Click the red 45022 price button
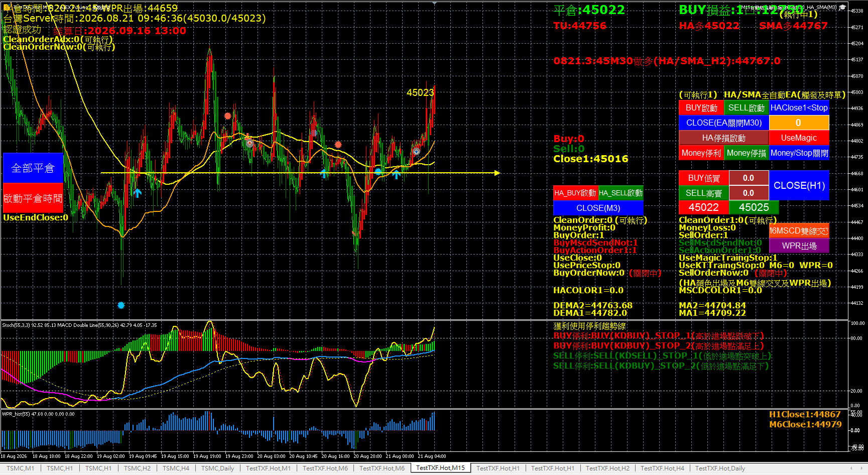 click(703, 207)
